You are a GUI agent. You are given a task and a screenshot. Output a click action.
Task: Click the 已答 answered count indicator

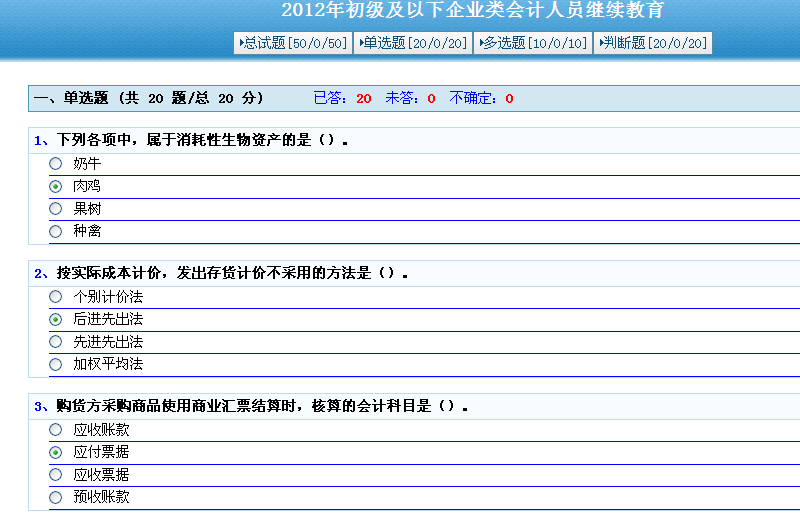pos(342,98)
